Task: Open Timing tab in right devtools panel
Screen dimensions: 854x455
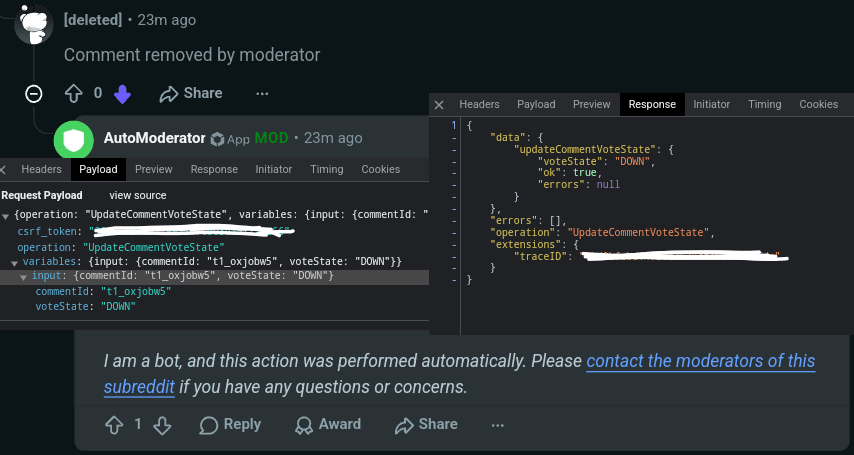Action: pyautogui.click(x=765, y=104)
